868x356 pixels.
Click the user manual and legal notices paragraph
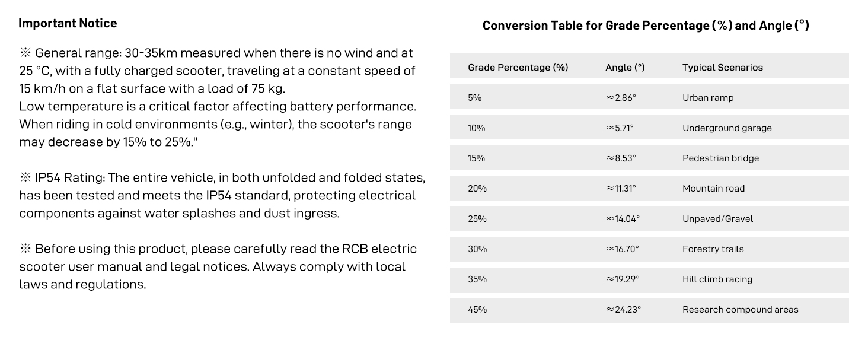[217, 266]
